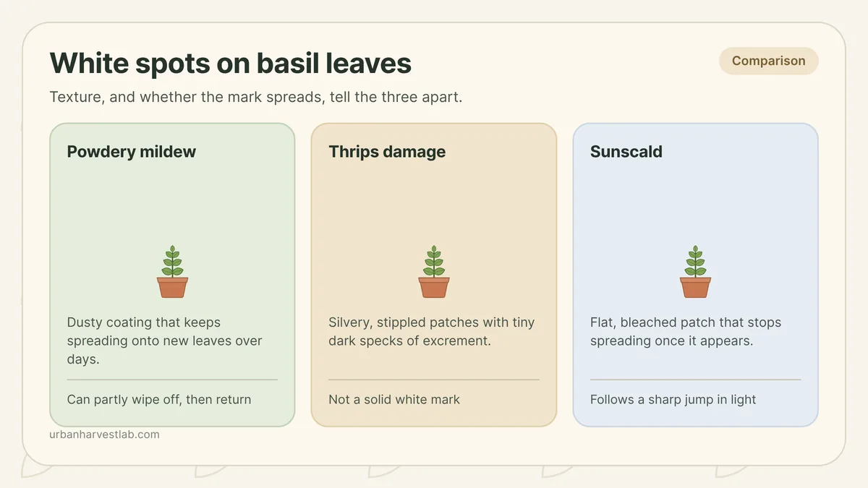Select the Dusty coating description text

pos(165,341)
